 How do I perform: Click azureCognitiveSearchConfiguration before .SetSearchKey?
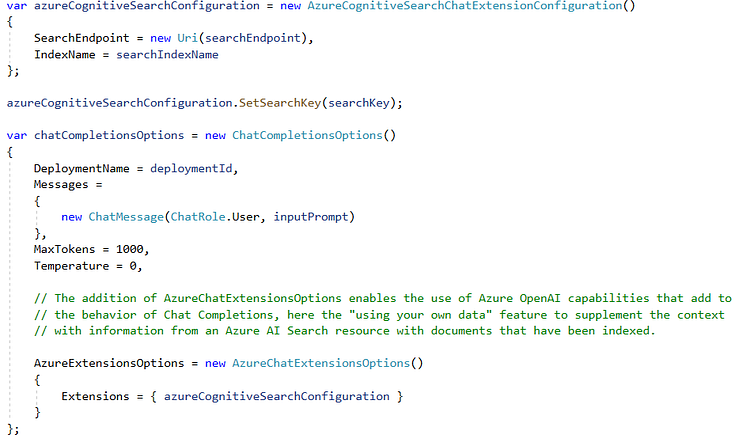(x=120, y=103)
